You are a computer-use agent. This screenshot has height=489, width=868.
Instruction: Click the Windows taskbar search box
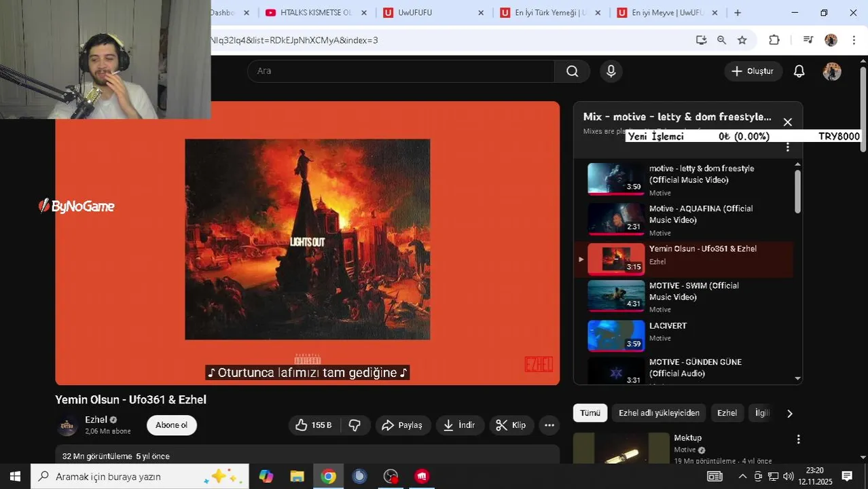point(140,476)
